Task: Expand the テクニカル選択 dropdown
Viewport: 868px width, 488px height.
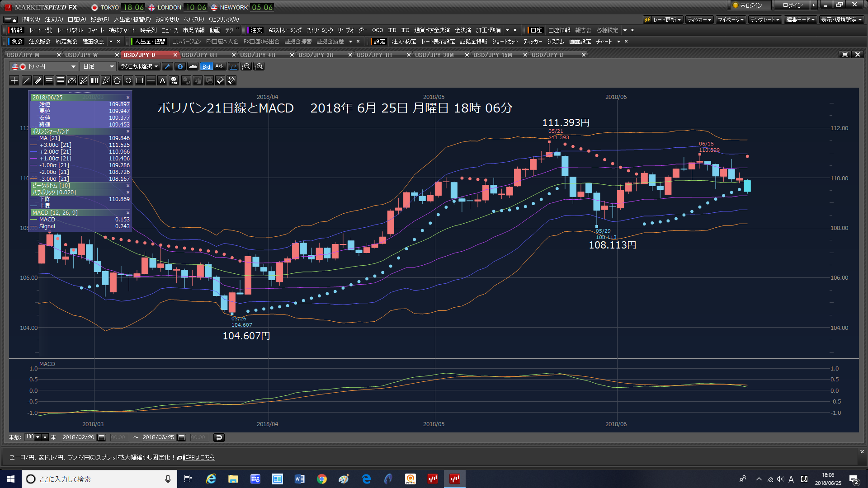Action: click(139, 66)
